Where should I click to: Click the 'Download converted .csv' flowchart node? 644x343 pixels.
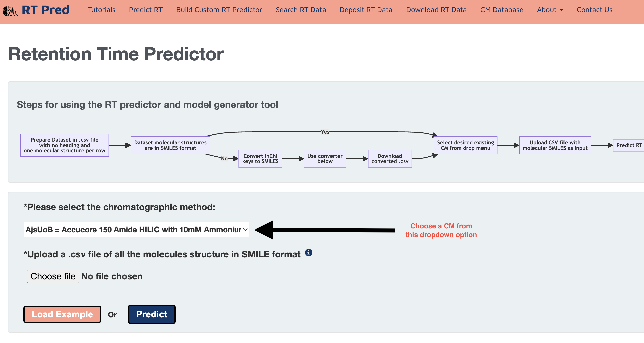[390, 159]
